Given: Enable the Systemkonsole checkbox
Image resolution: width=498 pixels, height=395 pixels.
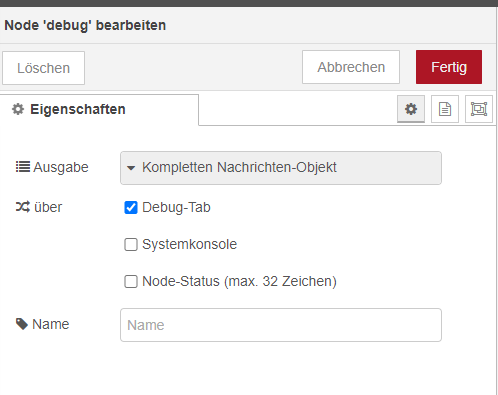Looking at the screenshot, I should coord(131,244).
